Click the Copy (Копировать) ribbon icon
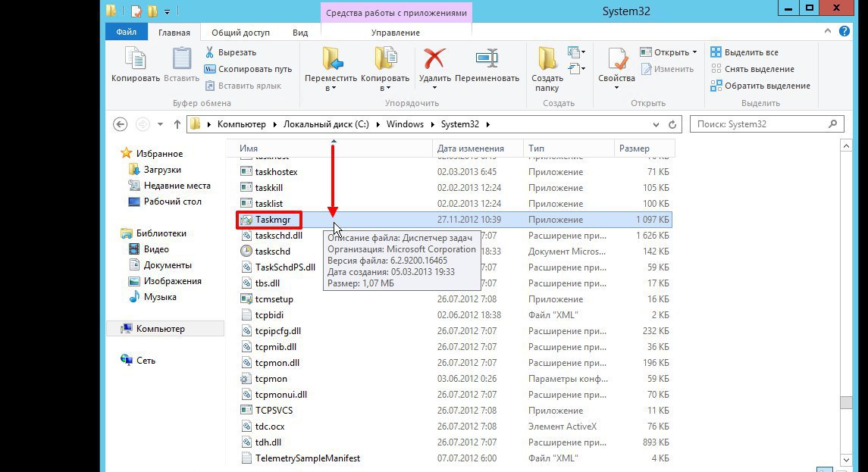The height and width of the screenshot is (472, 868). [135, 59]
